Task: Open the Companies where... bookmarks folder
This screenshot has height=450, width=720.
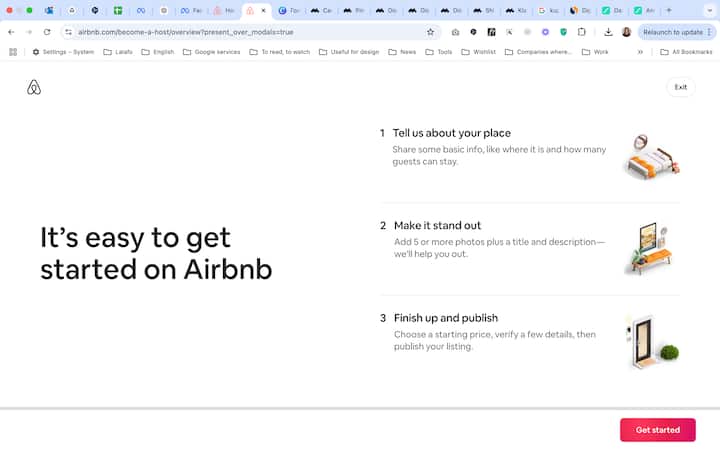Action: (538, 52)
